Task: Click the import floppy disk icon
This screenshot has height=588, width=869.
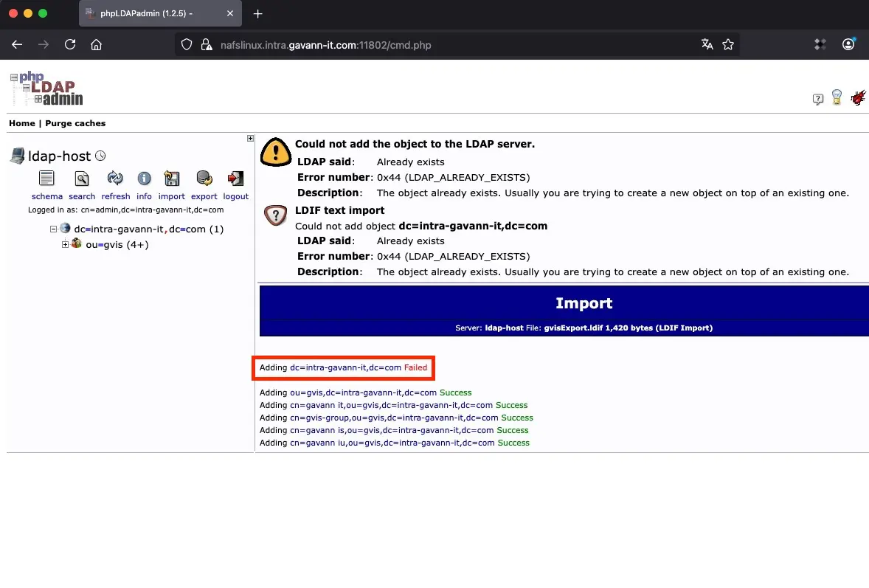Action: (172, 179)
